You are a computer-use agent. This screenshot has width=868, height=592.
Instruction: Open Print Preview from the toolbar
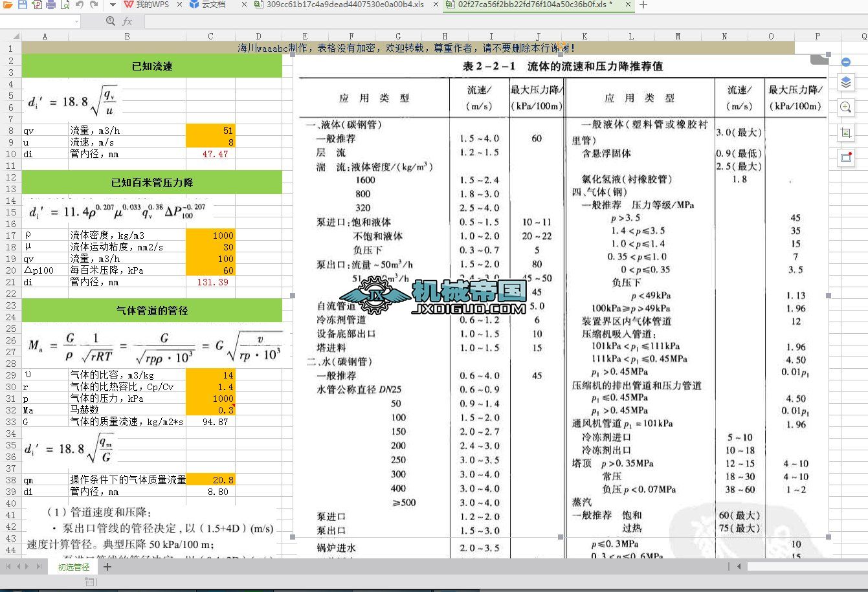point(65,5)
